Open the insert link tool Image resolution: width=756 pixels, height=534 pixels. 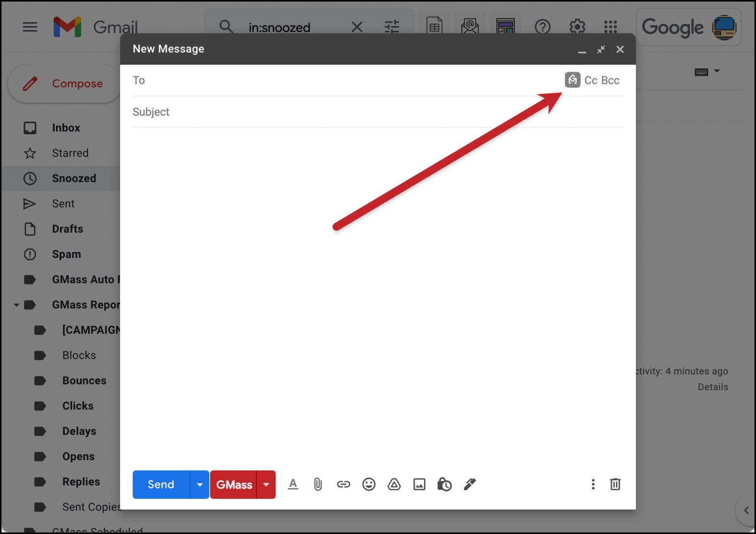point(343,484)
